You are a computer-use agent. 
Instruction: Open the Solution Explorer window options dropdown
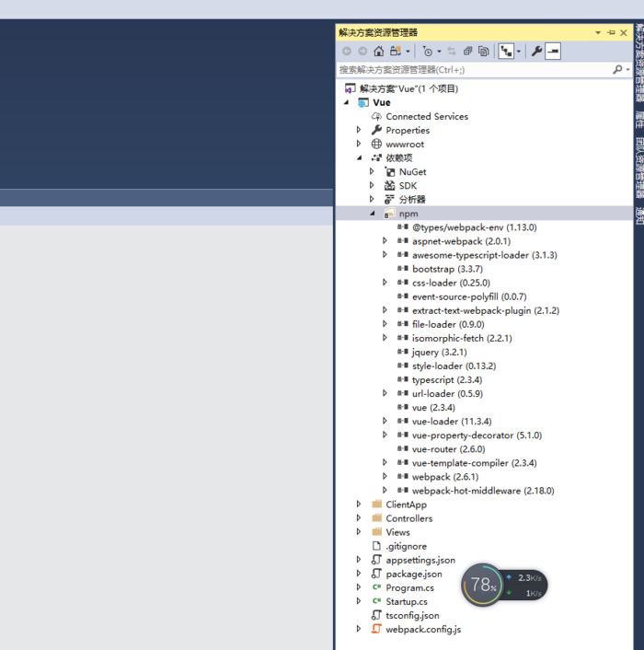click(x=598, y=32)
